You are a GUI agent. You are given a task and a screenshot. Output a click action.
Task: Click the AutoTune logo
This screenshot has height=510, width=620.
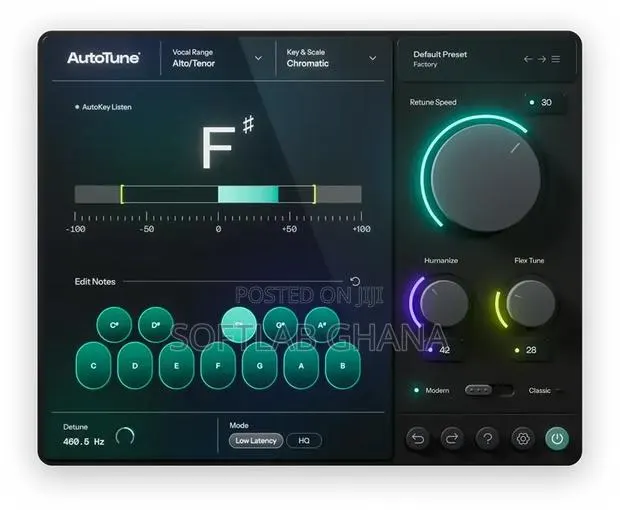pos(103,58)
